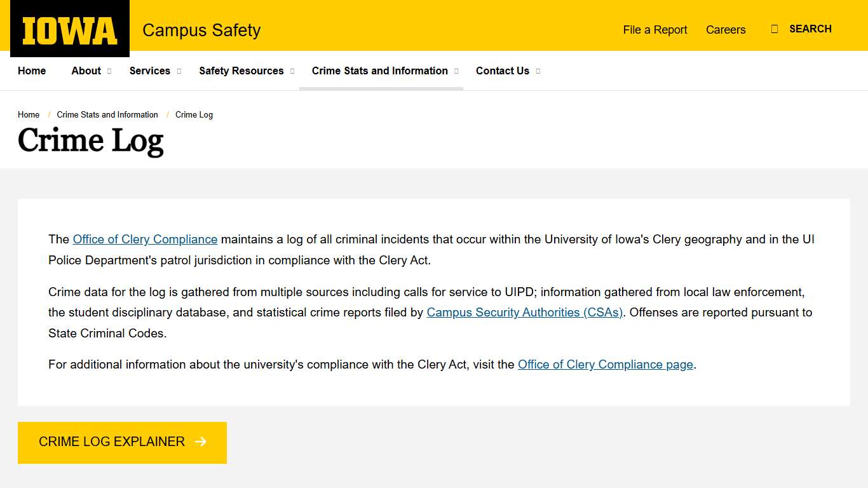Expand the Services dropdown arrow
This screenshot has width=868, height=488.
pos(178,71)
